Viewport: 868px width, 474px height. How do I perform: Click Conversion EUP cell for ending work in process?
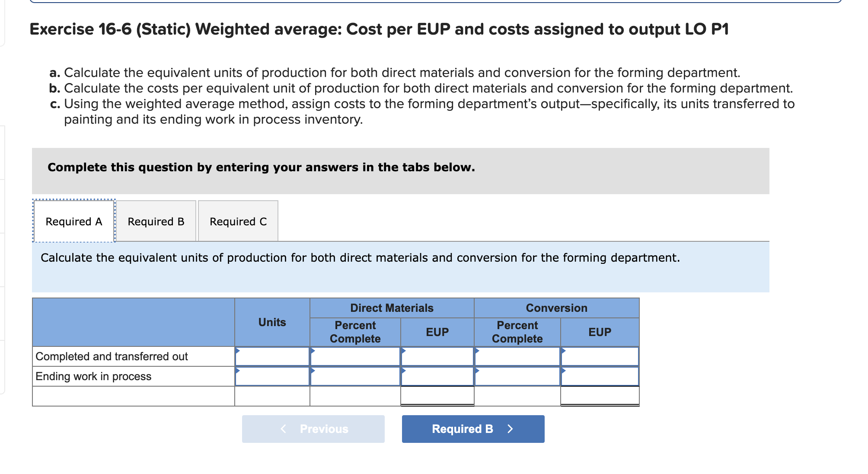(x=600, y=376)
